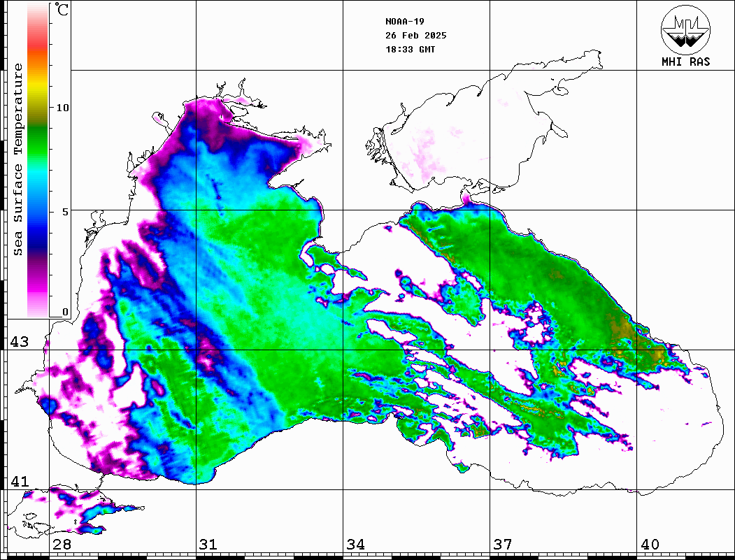735x560 pixels.
Task: Click longitude label '37'
Action: pyautogui.click(x=503, y=544)
